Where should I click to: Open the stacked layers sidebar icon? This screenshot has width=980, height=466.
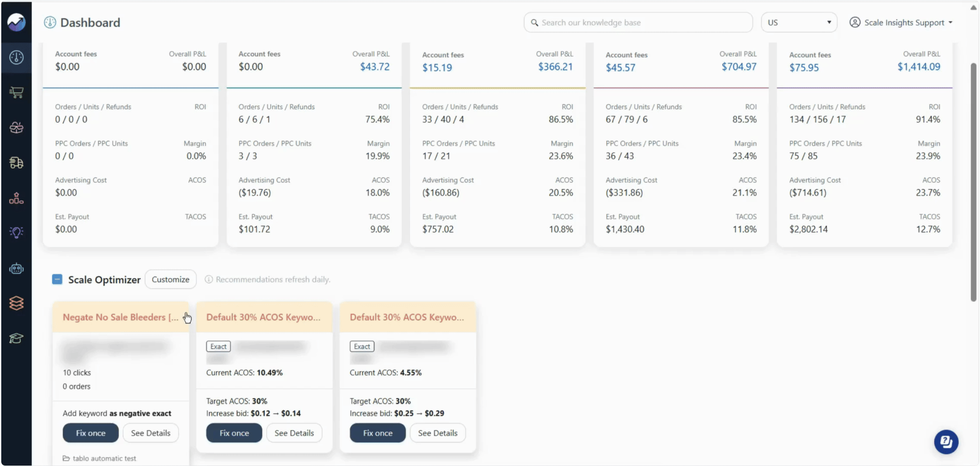(16, 303)
